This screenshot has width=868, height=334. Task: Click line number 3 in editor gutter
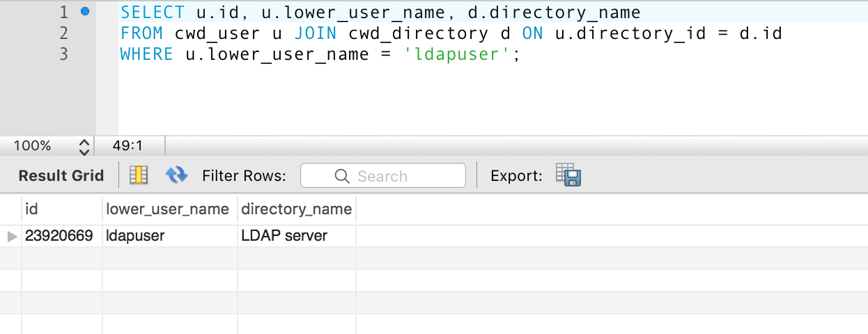(x=63, y=54)
